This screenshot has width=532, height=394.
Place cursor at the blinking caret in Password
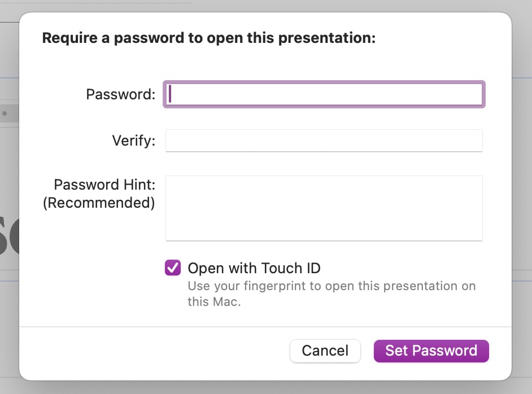(170, 94)
